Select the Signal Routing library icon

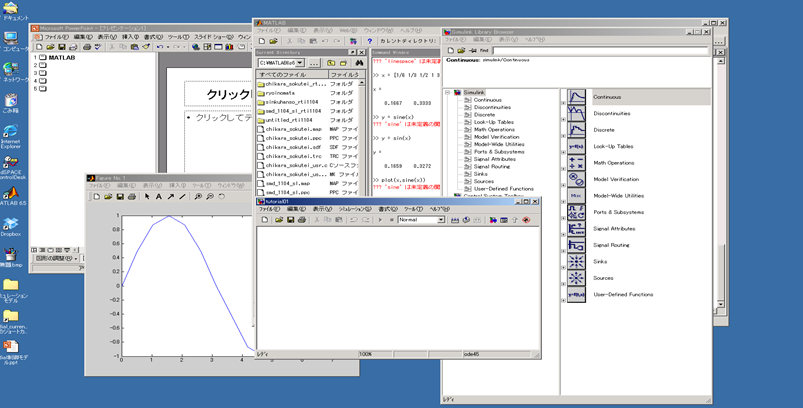coord(577,245)
